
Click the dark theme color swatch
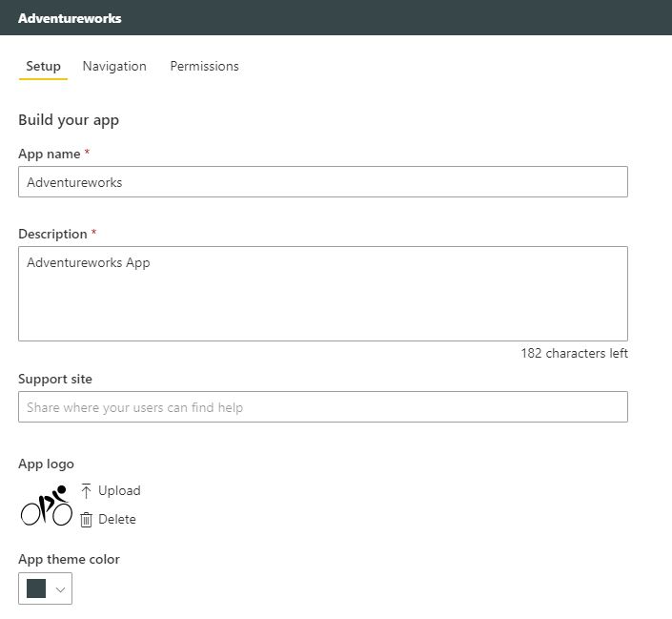[36, 588]
